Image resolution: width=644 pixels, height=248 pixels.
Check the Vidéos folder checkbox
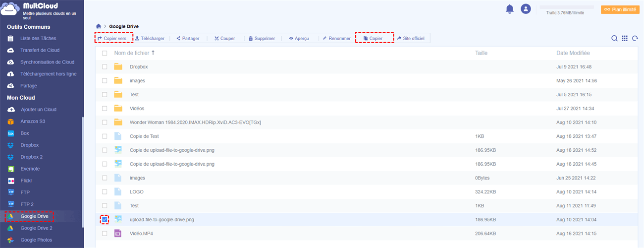pyautogui.click(x=105, y=108)
